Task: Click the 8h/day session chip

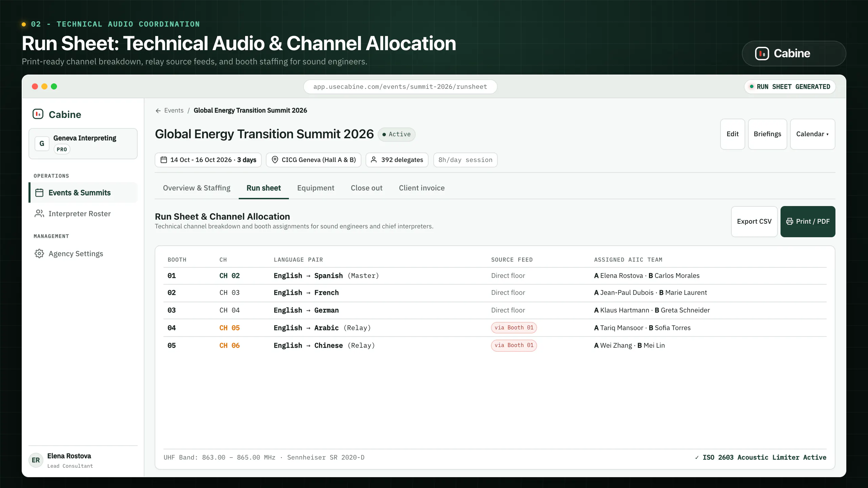Action: (465, 160)
